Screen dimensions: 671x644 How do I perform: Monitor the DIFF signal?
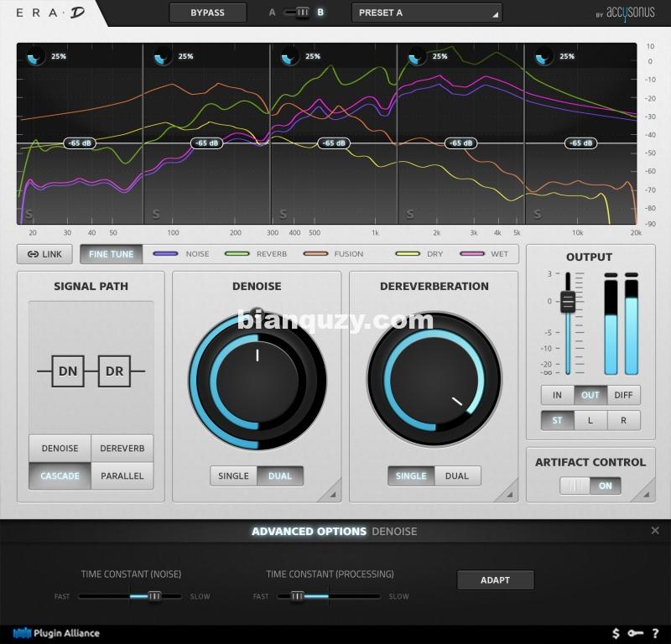(623, 395)
